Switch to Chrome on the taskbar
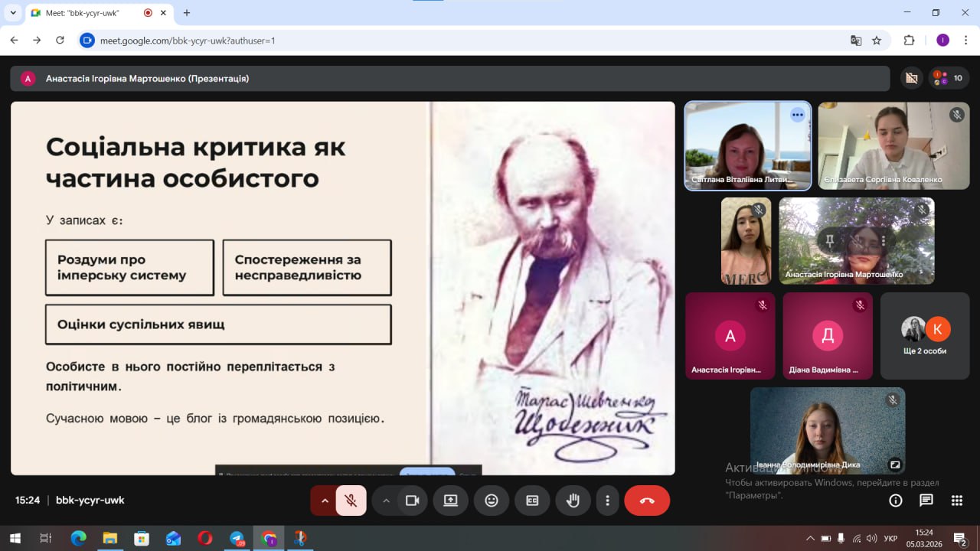 point(269,539)
